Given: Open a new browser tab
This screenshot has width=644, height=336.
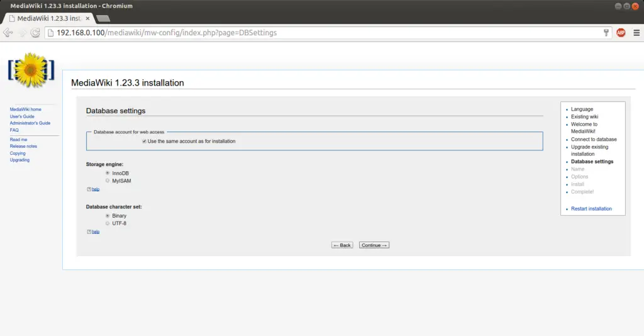Looking at the screenshot, I should click(x=103, y=18).
